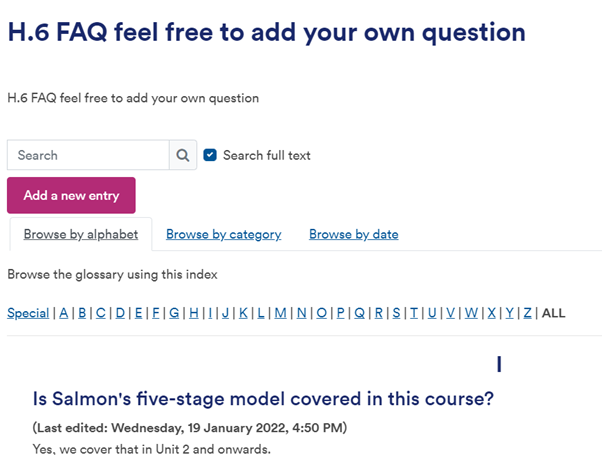Open the Salmon's five-stage model question
The height and width of the screenshot is (455, 602).
coord(263,399)
